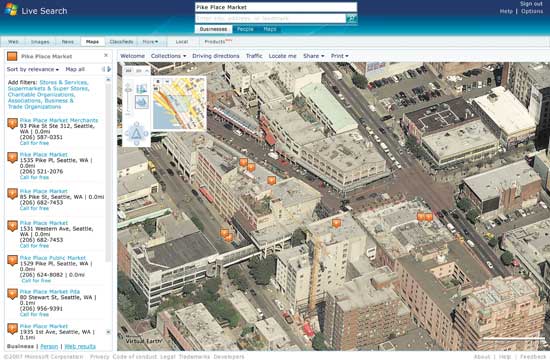Click the pin icon for 1535 Pike Pl result

(x=13, y=157)
